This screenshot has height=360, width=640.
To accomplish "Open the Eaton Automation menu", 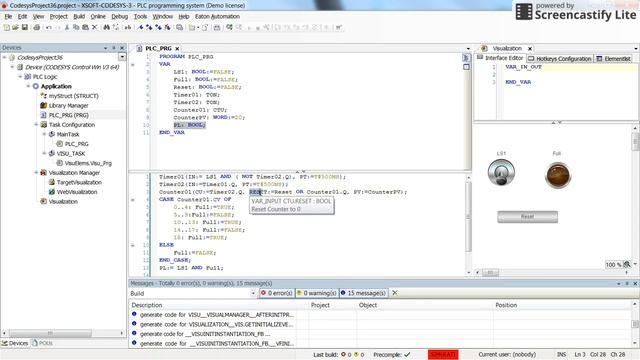I will pos(217,16).
